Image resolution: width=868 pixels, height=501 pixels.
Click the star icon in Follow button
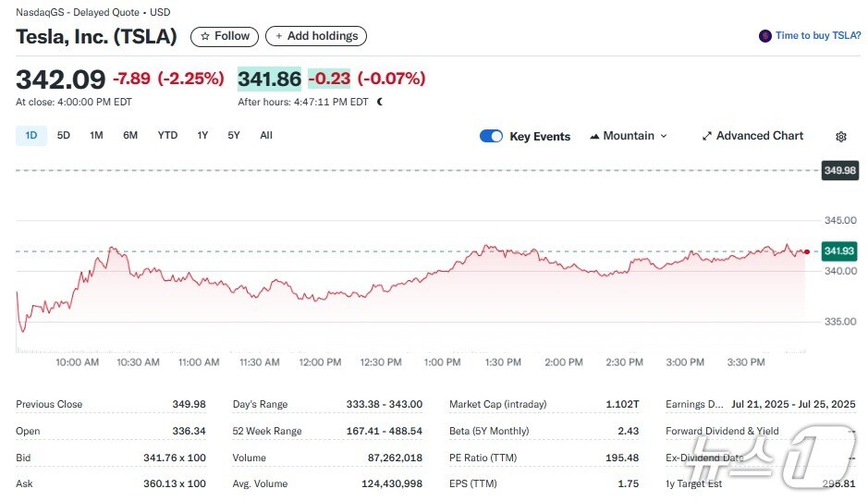205,36
